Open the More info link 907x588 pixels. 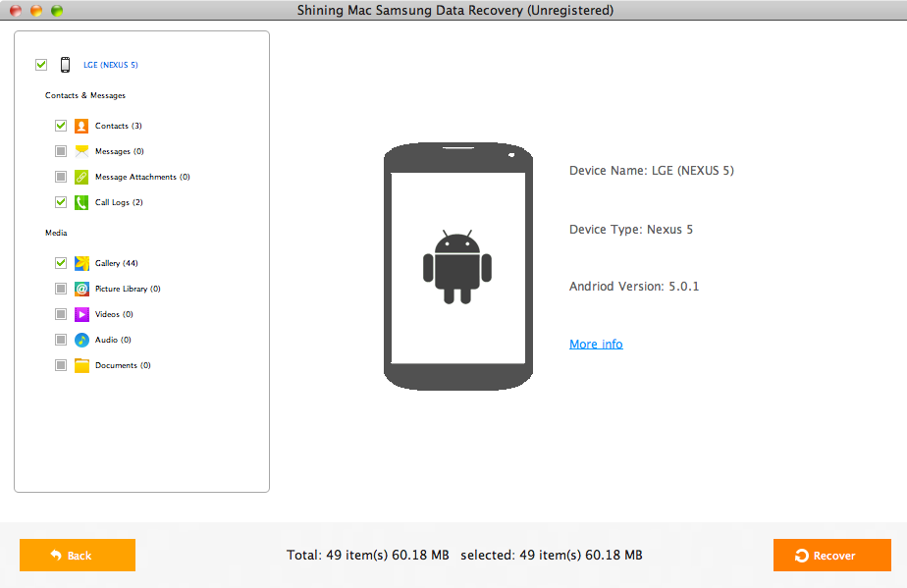coord(596,344)
